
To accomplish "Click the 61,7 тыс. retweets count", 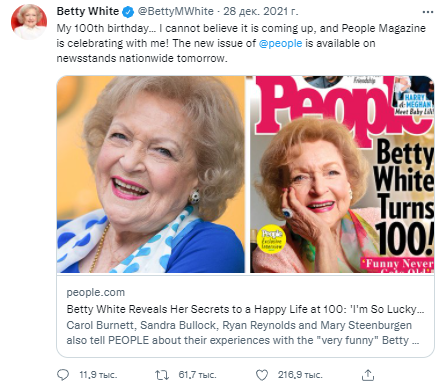I will pos(197,375).
